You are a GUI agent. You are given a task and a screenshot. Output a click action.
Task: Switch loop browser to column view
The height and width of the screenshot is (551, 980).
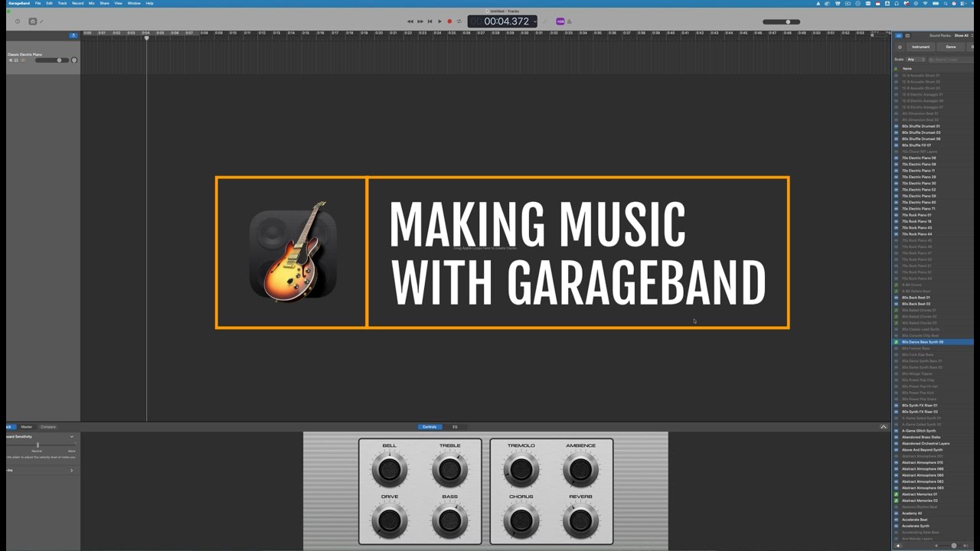[907, 35]
